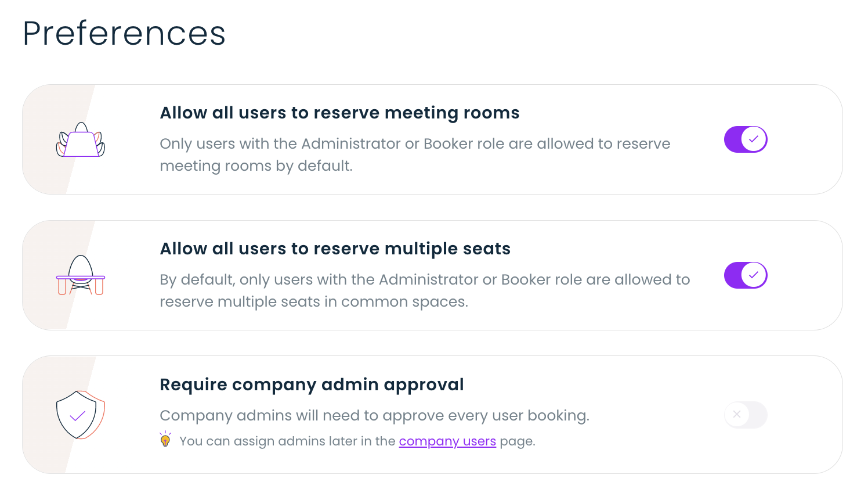868x489 pixels.
Task: Click the single seat desk icon
Action: pyautogui.click(x=80, y=275)
